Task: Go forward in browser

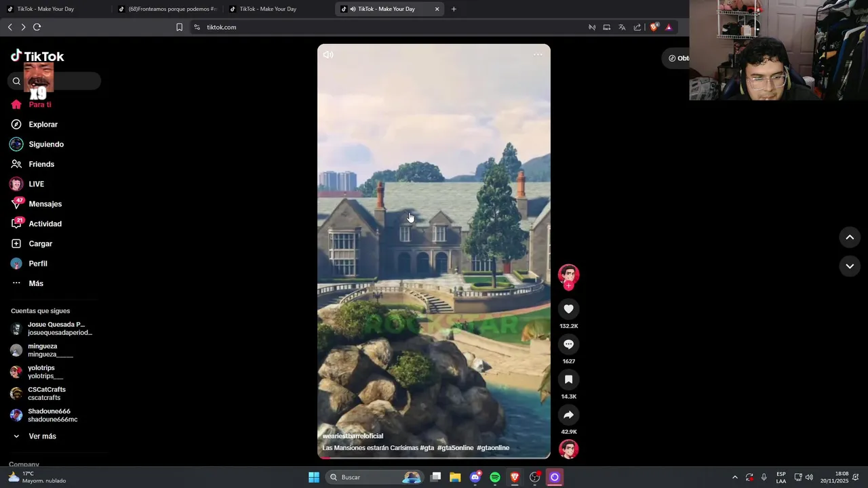Action: coord(23,27)
